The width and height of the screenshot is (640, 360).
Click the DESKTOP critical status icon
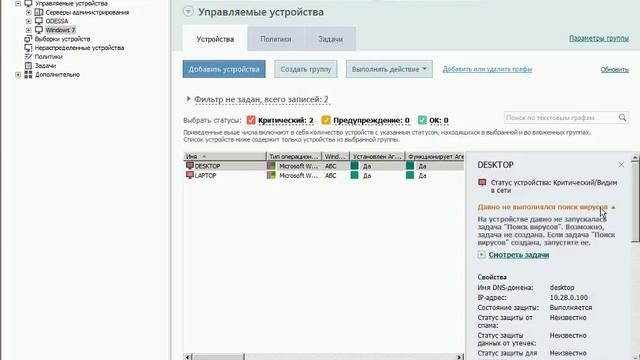190,166
